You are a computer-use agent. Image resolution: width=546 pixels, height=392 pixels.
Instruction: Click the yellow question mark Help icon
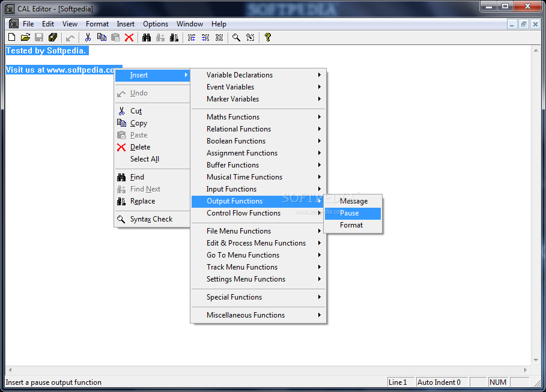pyautogui.click(x=268, y=37)
